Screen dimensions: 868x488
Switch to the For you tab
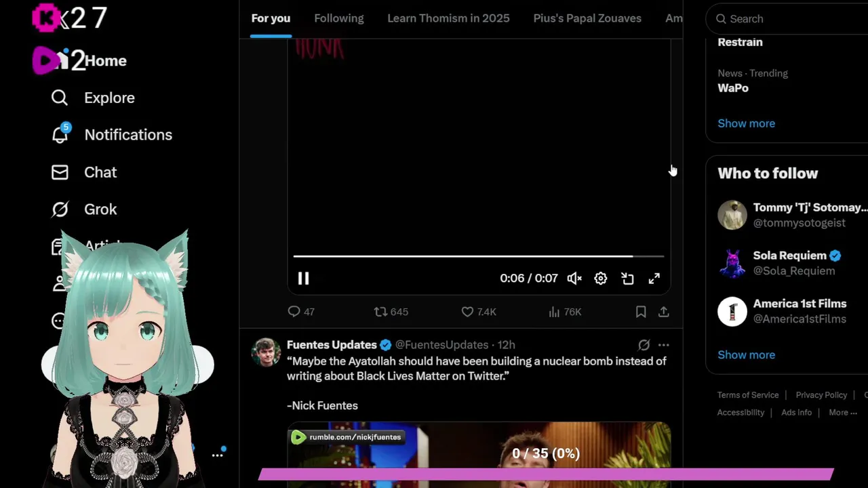click(271, 18)
